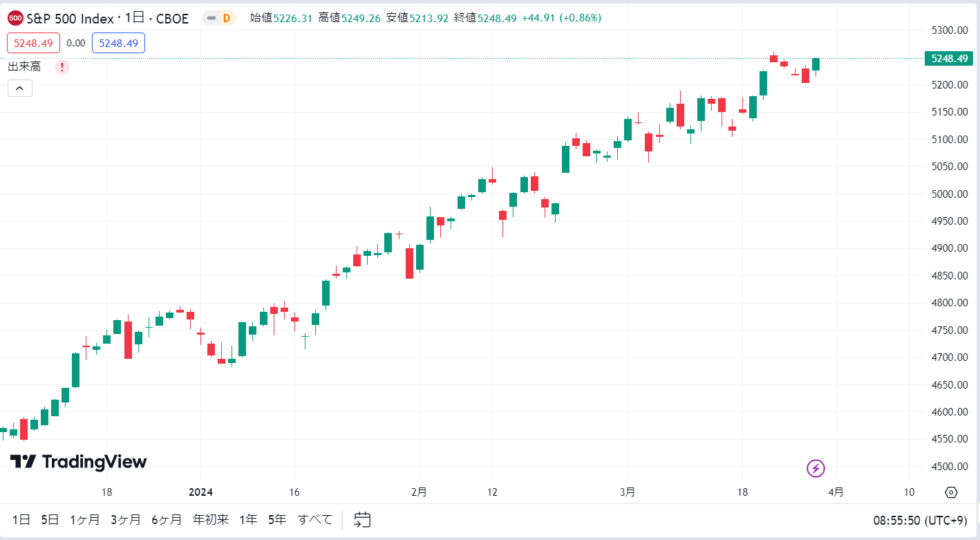Click the 出来高 volume indicator label
This screenshot has height=540, width=980.
click(x=24, y=67)
